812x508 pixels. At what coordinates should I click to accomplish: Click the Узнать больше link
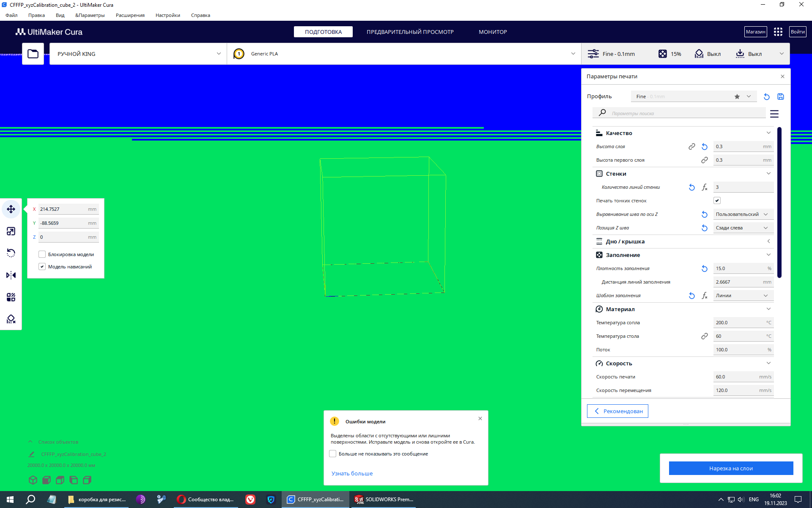coord(352,473)
